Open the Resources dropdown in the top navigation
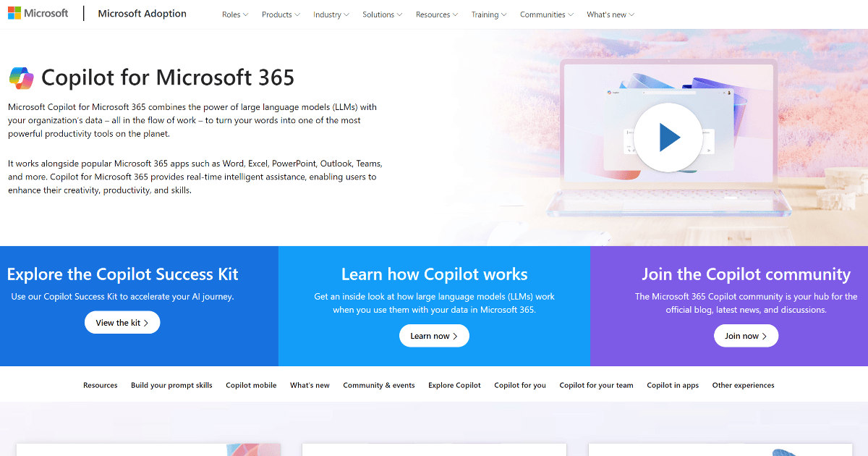Screen dimensions: 868x456 [436, 14]
